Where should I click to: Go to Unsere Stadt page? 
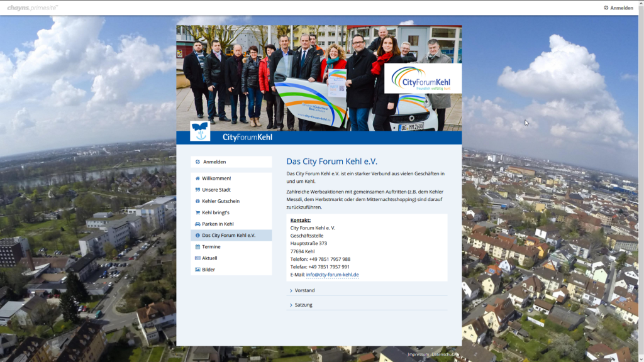point(231,190)
